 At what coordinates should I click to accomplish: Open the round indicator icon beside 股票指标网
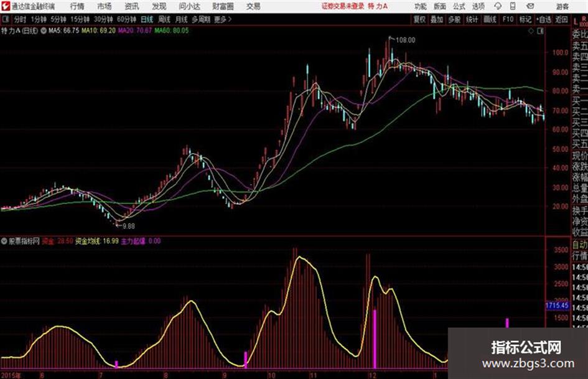(x=4, y=241)
